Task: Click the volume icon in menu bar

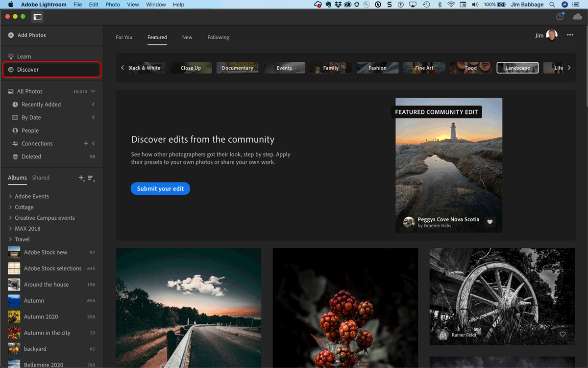Action: click(x=475, y=4)
